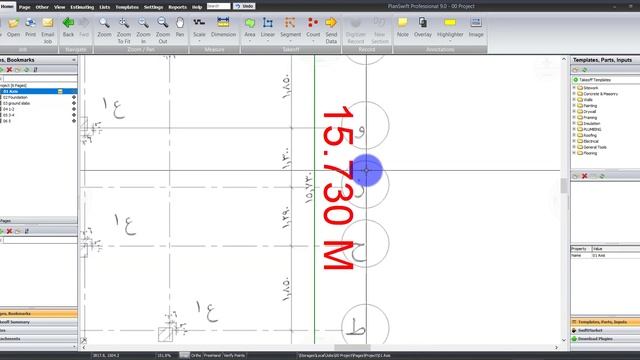Open the Home ribbon tab
640x360 pixels.
tap(7, 7)
